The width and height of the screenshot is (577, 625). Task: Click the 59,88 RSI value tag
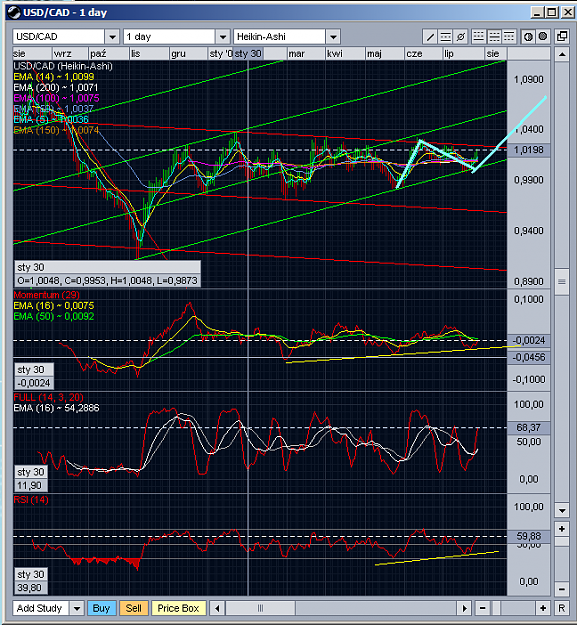529,537
